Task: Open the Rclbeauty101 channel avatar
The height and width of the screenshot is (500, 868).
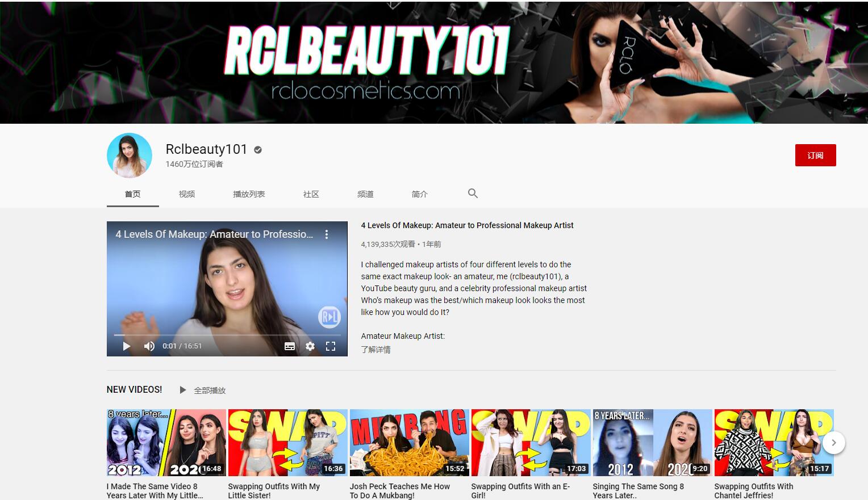Action: 130,156
